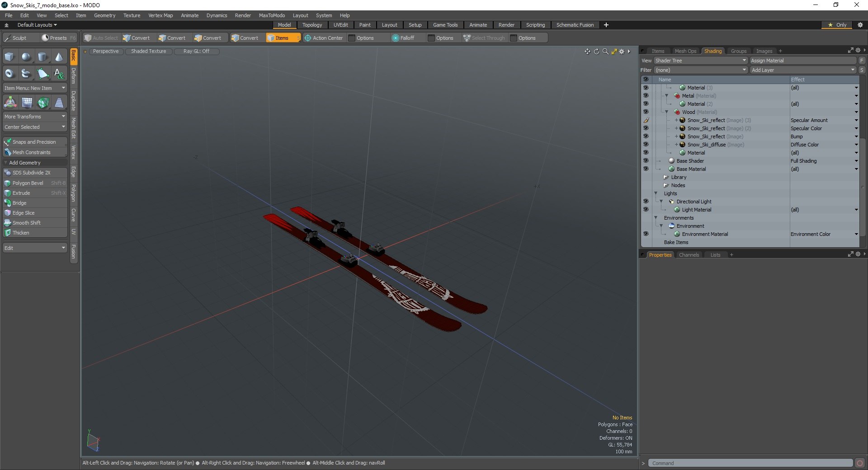Switch to the Mesh Ops tab
The image size is (868, 470).
click(x=685, y=51)
